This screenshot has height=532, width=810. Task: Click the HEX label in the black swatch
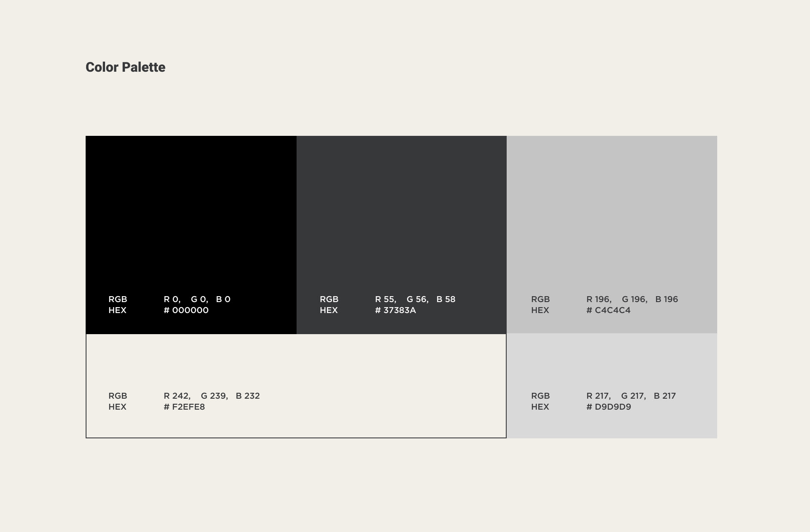click(117, 310)
